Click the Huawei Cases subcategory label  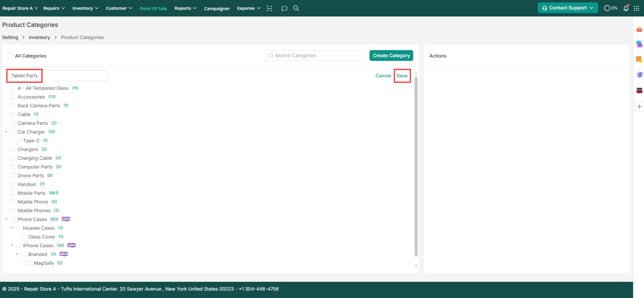(39, 228)
